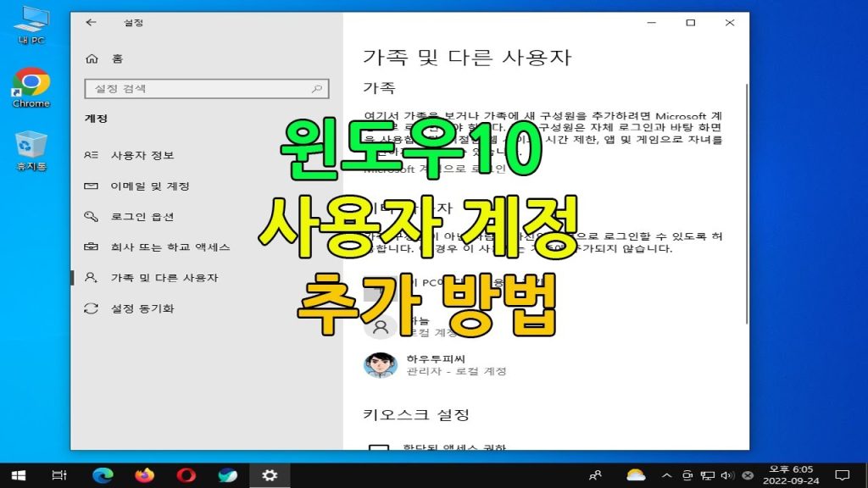The width and height of the screenshot is (868, 488).
Task: Launch Firefox from the taskbar
Action: pyautogui.click(x=145, y=475)
